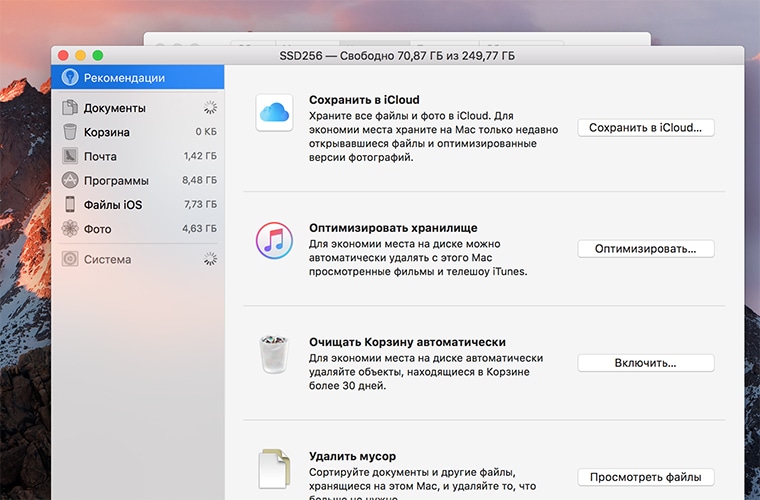Click the Почта stamp icon
This screenshot has height=500, width=760.
point(70,156)
